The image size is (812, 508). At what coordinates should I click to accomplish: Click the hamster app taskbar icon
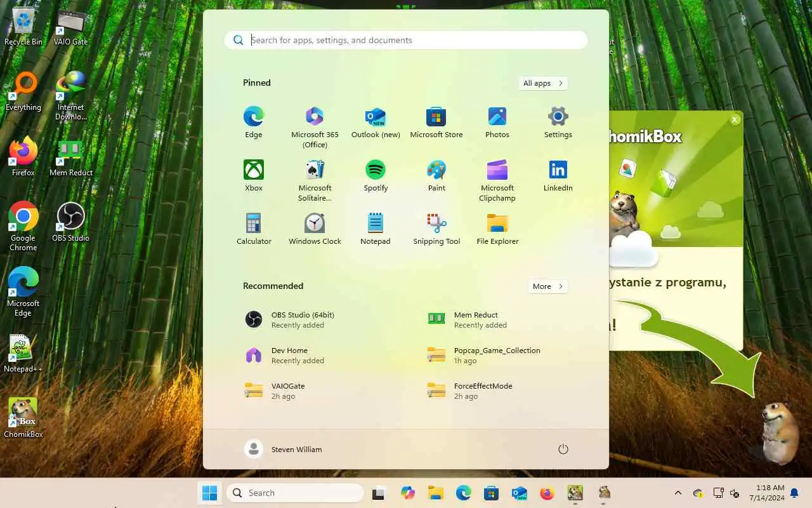tap(605, 493)
